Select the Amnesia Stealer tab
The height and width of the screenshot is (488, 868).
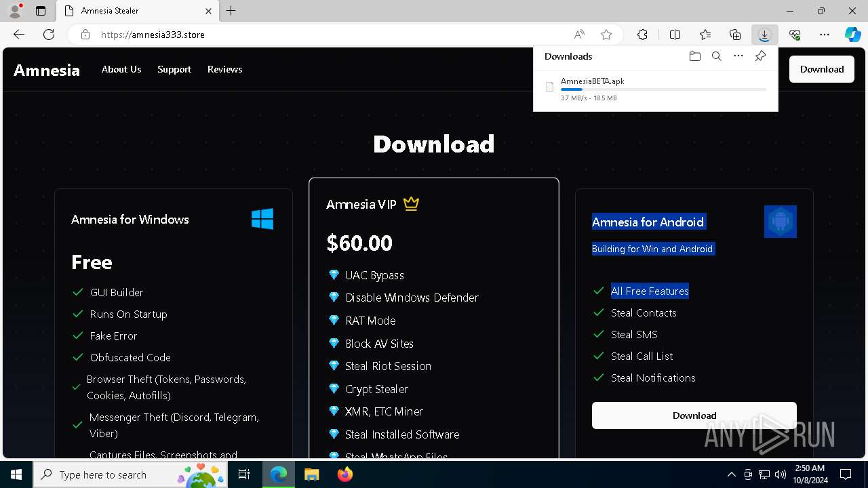(x=137, y=11)
